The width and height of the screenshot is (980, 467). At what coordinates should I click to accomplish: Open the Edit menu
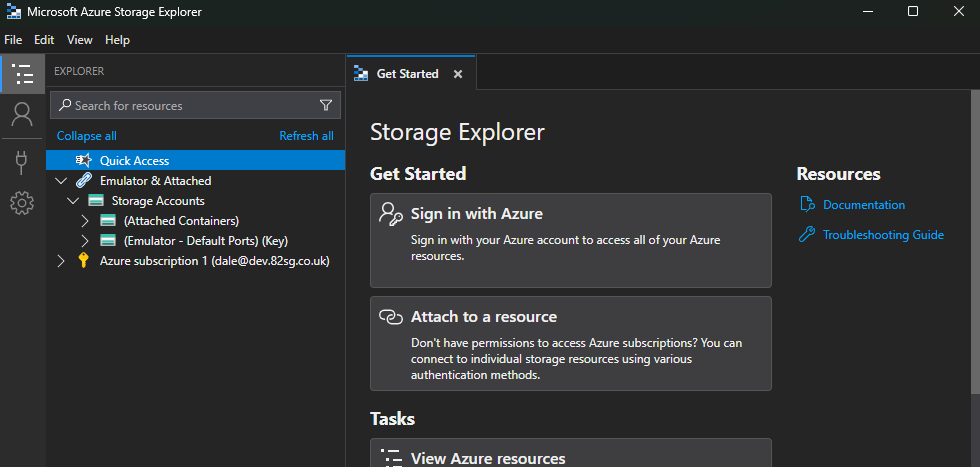click(44, 40)
